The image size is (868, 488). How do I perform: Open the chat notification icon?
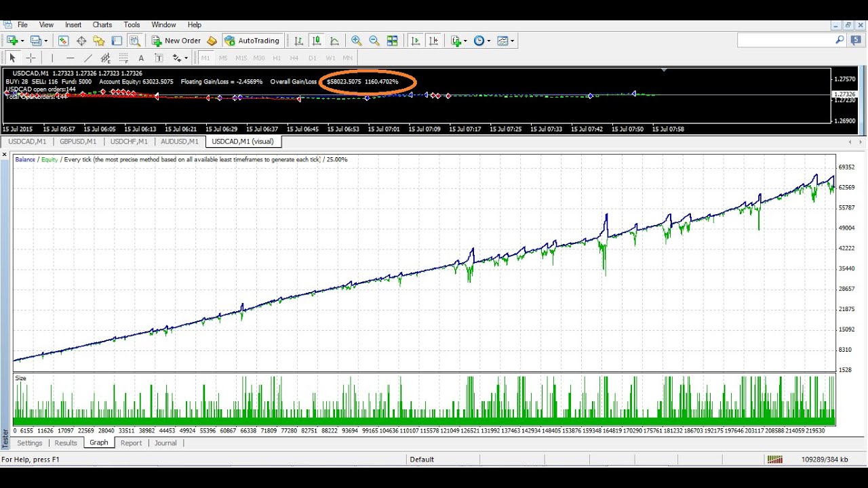pos(856,40)
